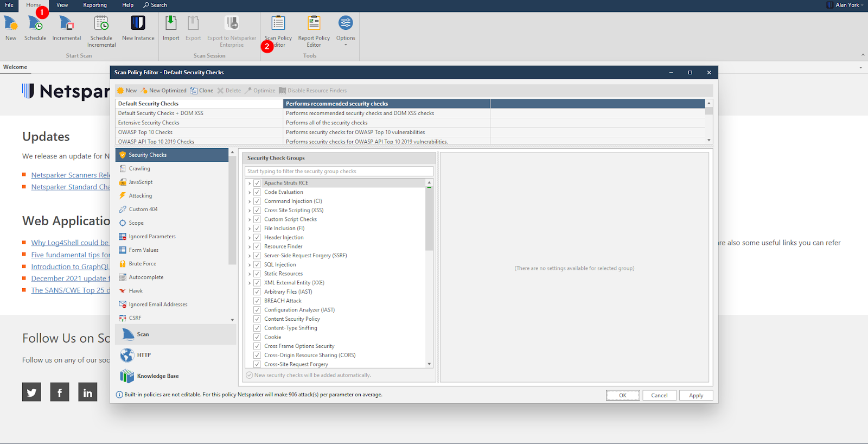The height and width of the screenshot is (444, 868).
Task: Open the Crawling settings section
Action: pos(172,169)
